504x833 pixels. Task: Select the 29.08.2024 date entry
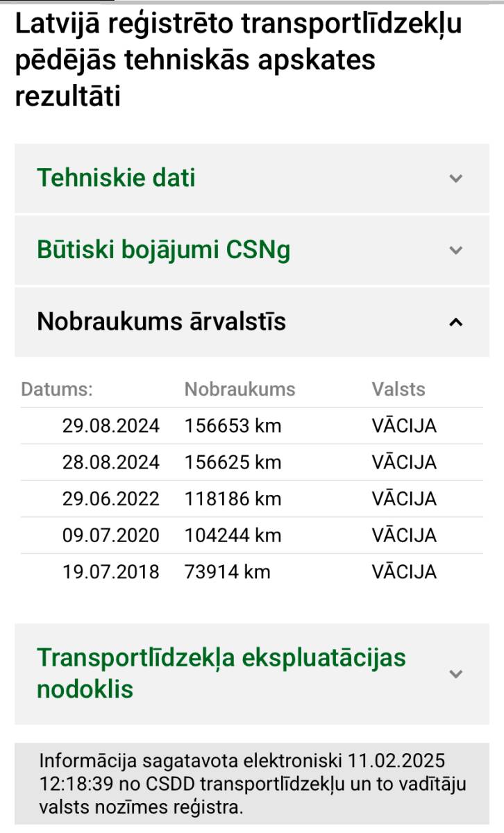(111, 426)
